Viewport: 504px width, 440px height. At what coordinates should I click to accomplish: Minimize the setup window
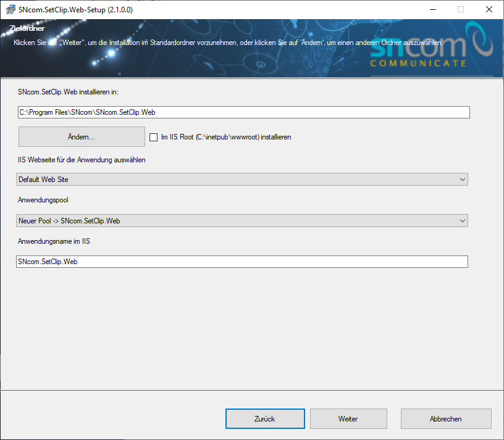click(431, 10)
